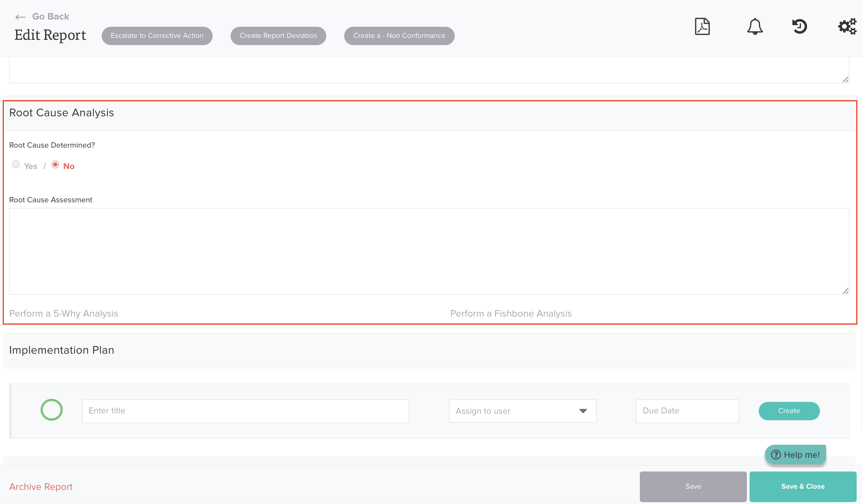Click Create a - Non Conformance

(399, 36)
